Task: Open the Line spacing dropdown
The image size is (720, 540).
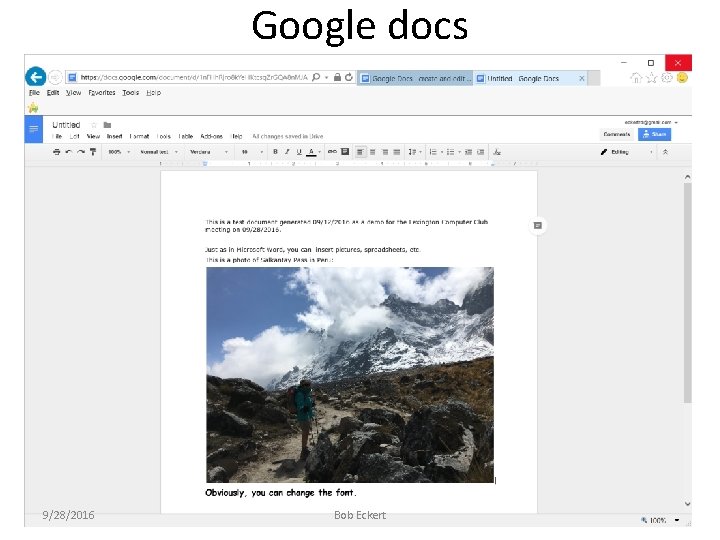Action: coord(415,152)
